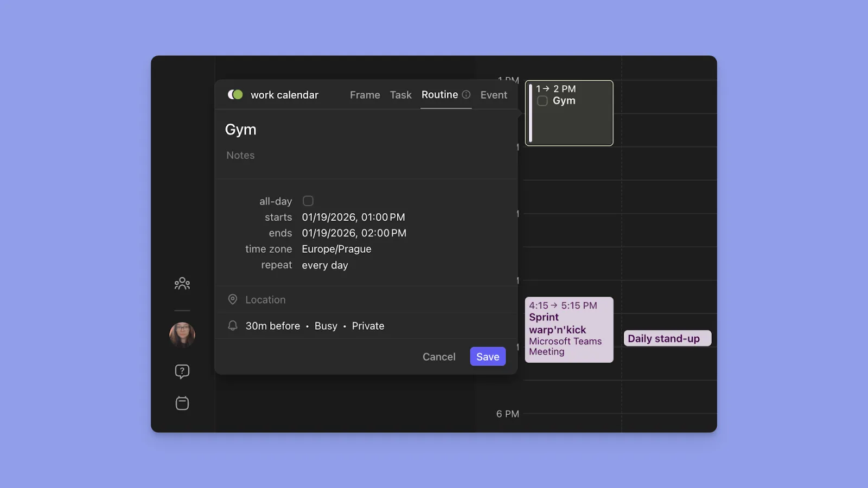Image resolution: width=868 pixels, height=488 pixels.
Task: Open the work calendar selector
Action: coord(284,95)
